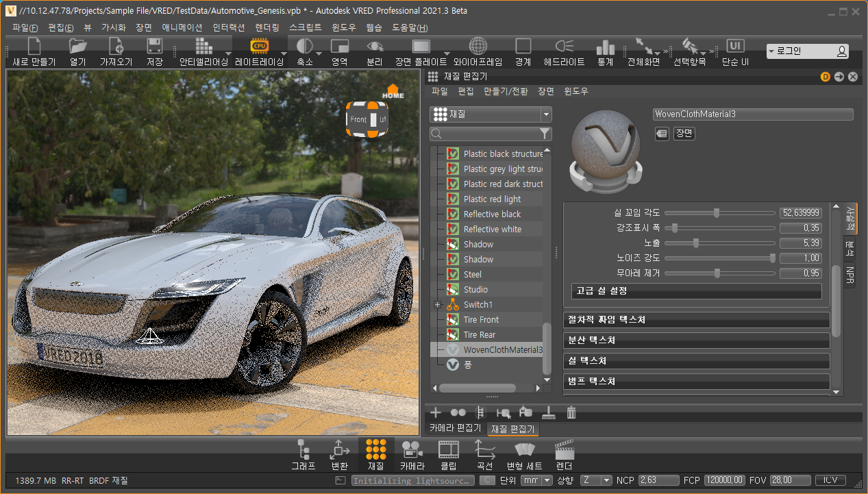Click the 헤드라이트 (Headlight) toolbar icon
868x494 pixels.
pos(564,51)
